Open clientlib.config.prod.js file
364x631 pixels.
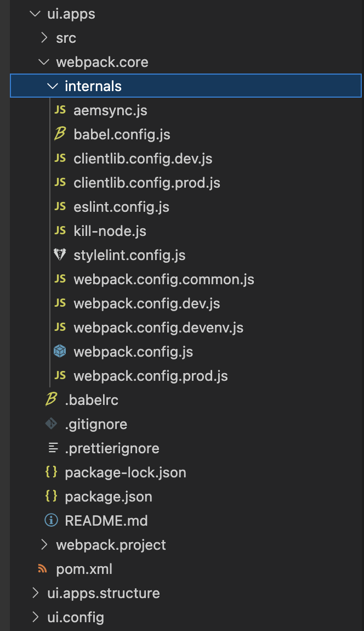[x=147, y=183]
